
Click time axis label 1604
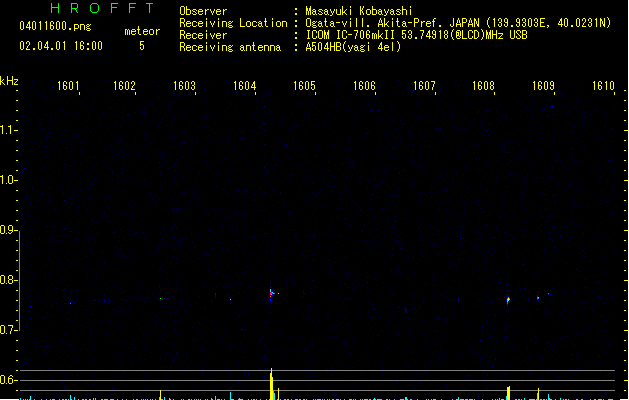(x=244, y=86)
